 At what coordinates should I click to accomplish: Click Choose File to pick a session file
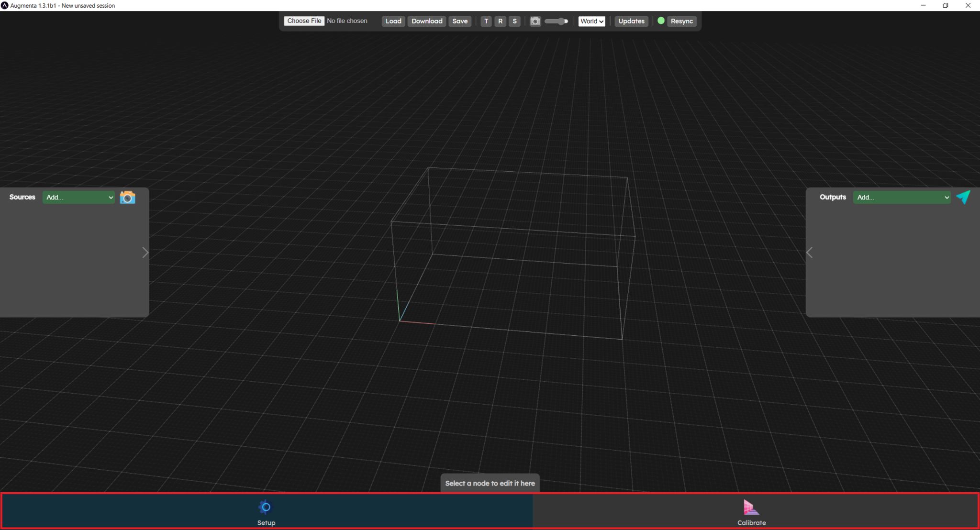pos(304,21)
